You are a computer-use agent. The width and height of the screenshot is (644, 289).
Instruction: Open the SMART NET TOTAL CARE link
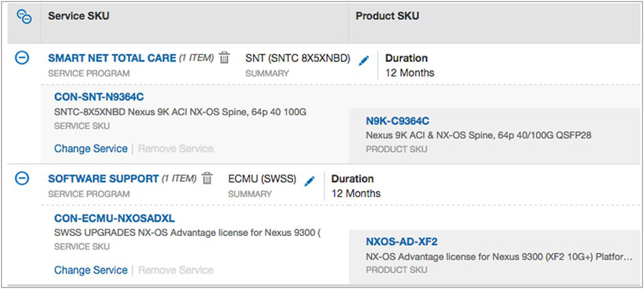(x=112, y=58)
